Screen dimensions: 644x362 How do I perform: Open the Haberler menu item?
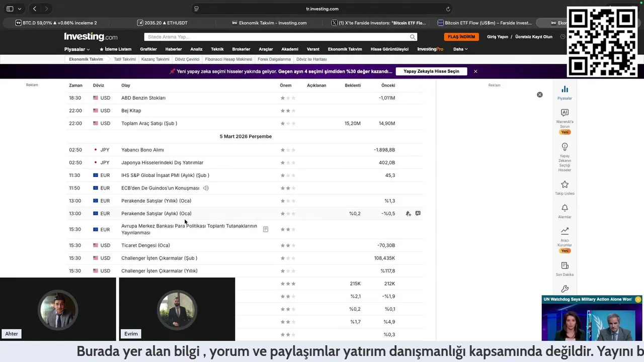(x=174, y=49)
